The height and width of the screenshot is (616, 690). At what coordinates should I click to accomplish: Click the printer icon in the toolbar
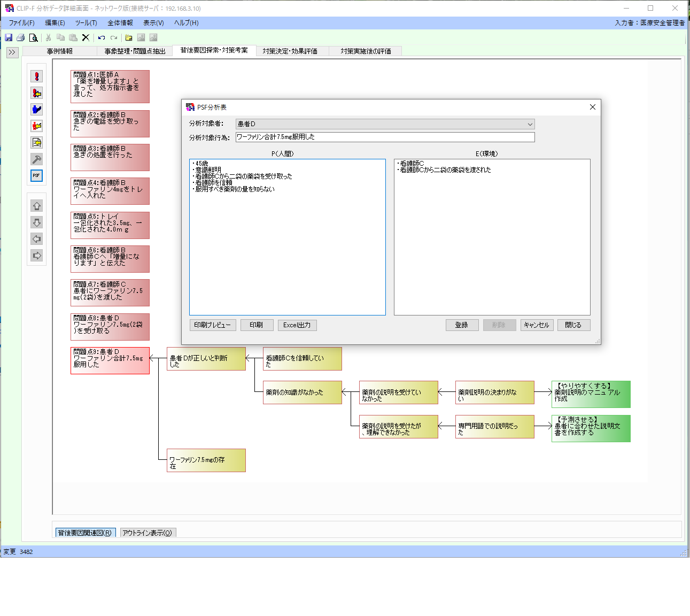(x=21, y=37)
